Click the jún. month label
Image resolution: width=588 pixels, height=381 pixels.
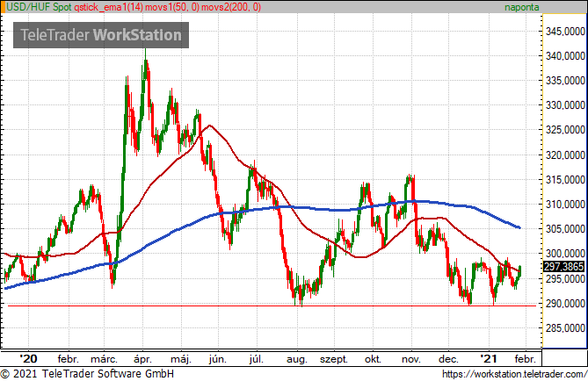(218, 359)
